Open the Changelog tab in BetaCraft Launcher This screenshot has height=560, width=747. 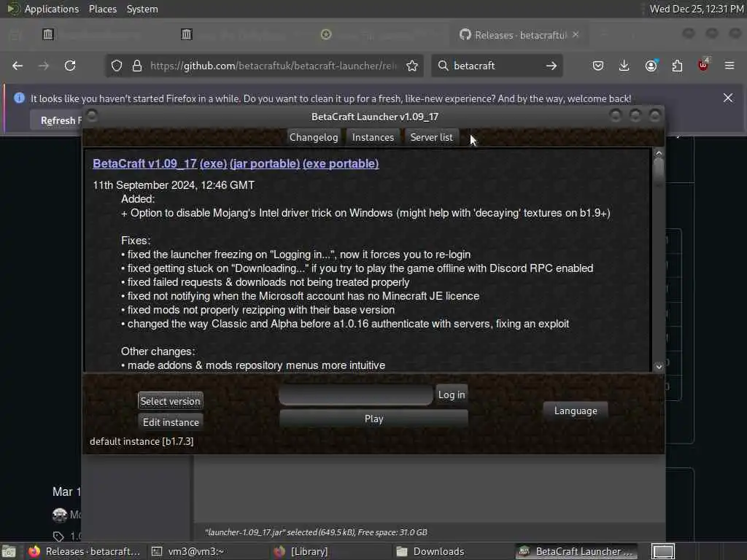pos(314,137)
